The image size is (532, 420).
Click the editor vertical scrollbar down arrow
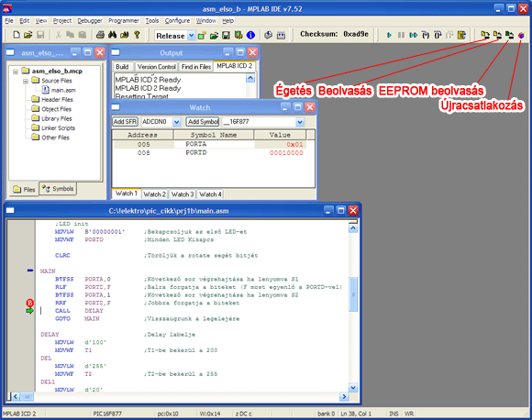[x=353, y=387]
